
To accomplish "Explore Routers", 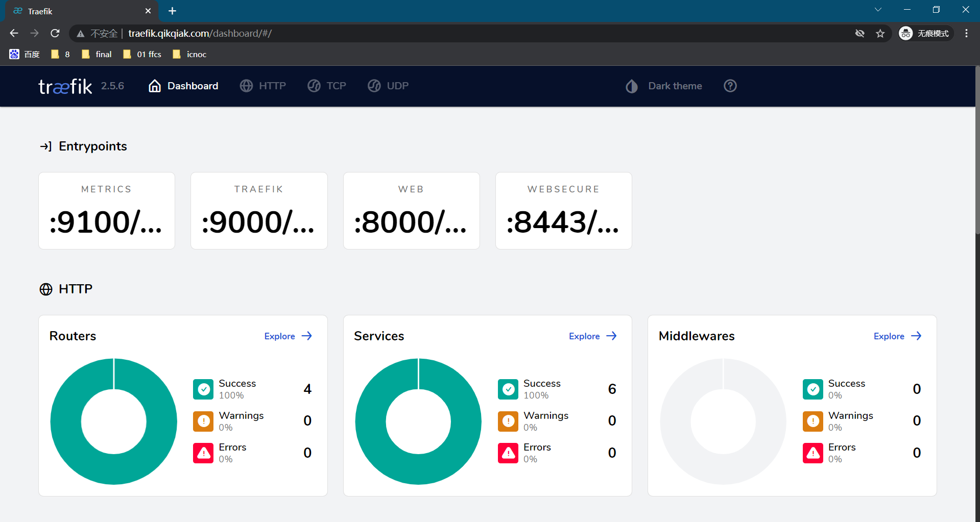I will tap(288, 336).
